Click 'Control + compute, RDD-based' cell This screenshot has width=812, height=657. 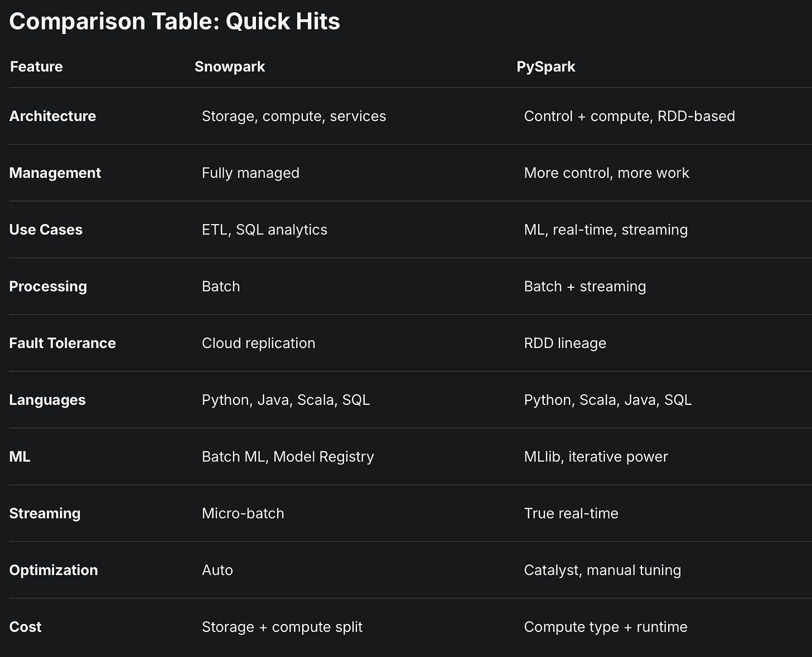[630, 116]
